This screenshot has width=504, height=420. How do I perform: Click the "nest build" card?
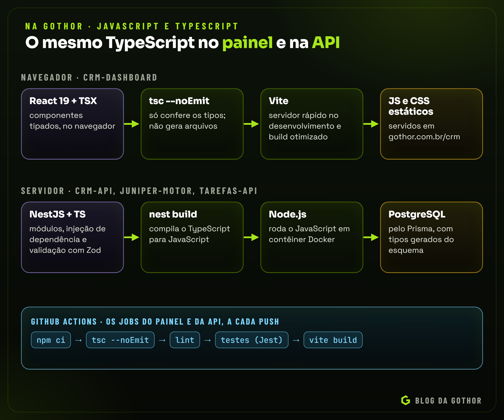192,237
